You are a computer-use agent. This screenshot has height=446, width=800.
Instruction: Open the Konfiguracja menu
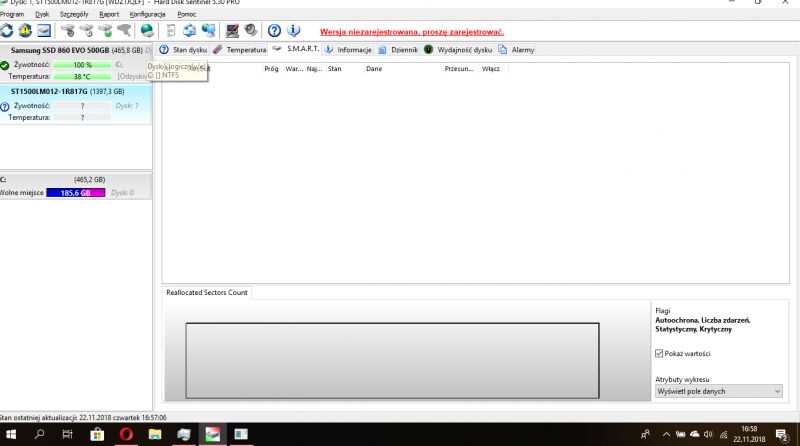pos(147,14)
